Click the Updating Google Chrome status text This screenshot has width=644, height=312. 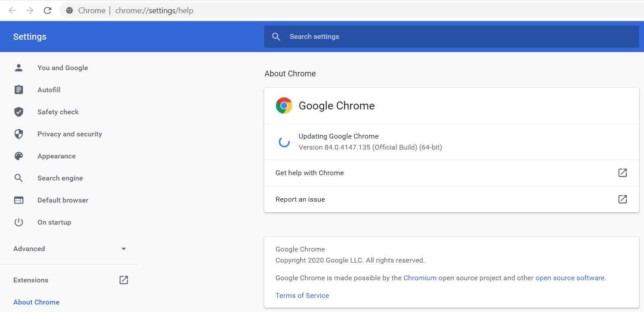[x=338, y=136]
